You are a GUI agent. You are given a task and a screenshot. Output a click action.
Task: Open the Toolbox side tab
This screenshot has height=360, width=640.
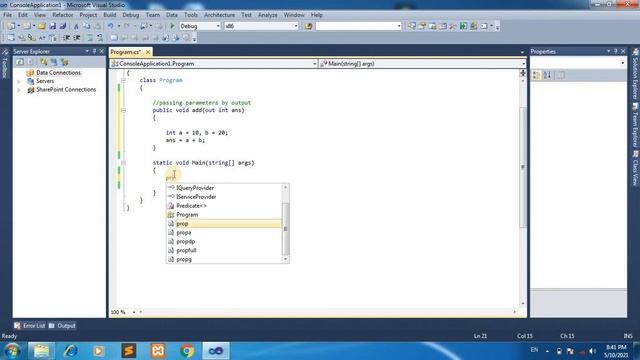click(x=4, y=64)
